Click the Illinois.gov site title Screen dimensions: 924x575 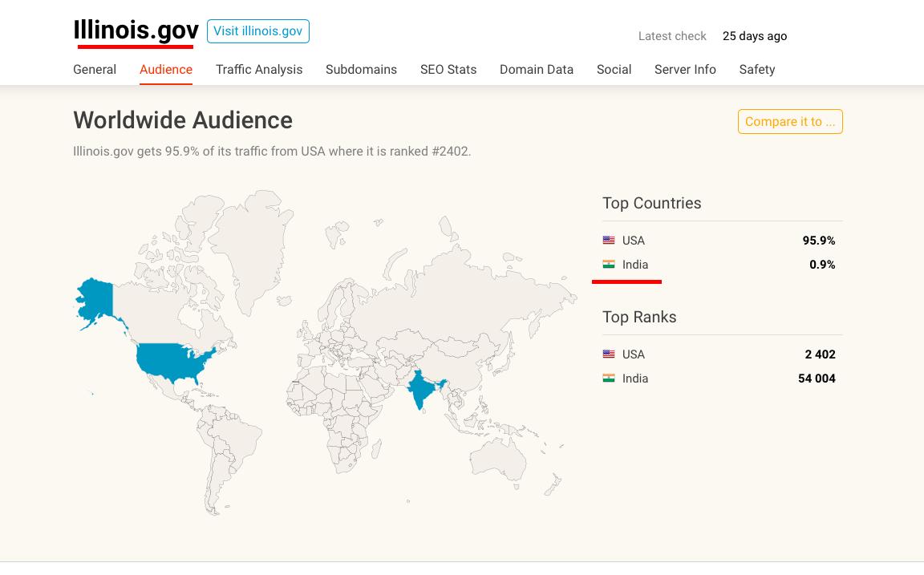point(136,30)
